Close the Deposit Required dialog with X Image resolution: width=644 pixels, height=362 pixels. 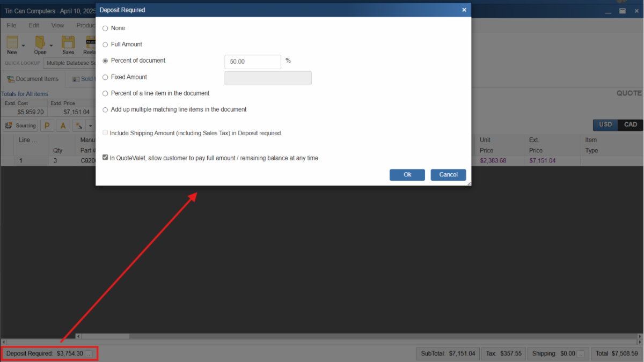[x=464, y=10]
